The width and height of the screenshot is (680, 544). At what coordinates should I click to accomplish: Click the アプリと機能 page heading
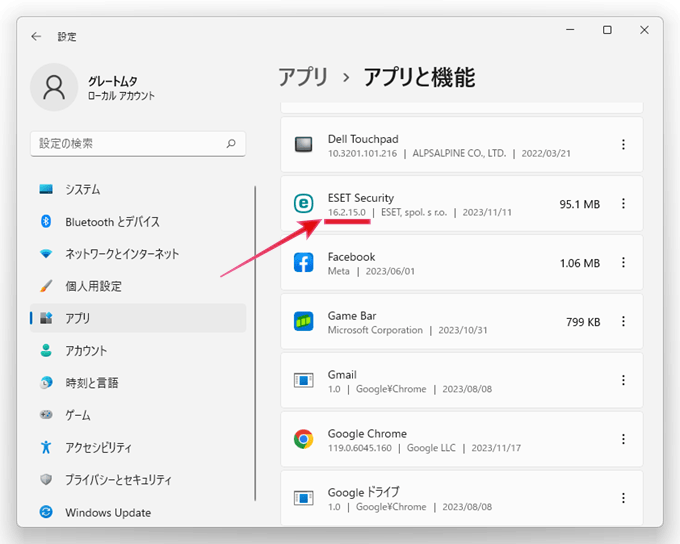419,77
